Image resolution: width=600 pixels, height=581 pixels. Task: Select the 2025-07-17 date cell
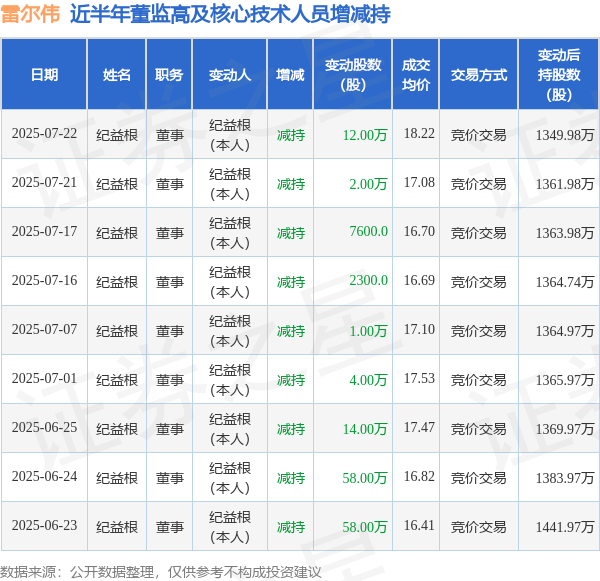pos(44,232)
